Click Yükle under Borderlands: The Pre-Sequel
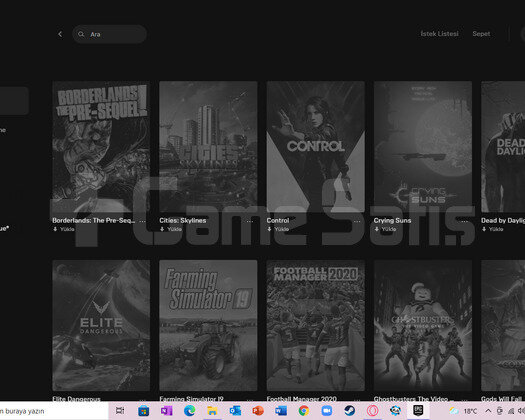 64,229
